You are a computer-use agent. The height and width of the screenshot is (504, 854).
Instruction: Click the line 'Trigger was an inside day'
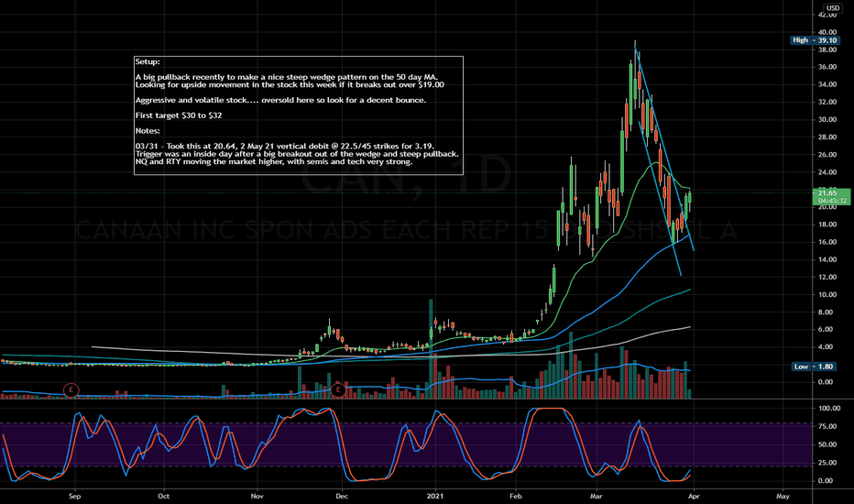point(297,154)
